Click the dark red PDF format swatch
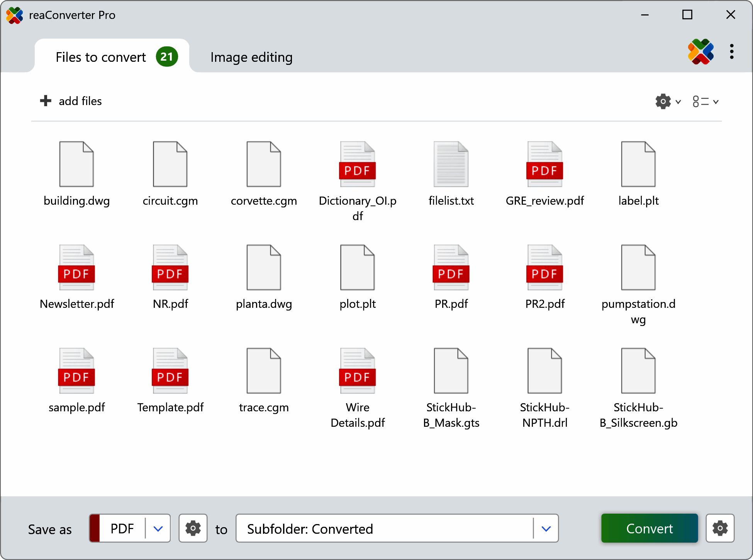Screen dimensions: 753x560 (95, 528)
